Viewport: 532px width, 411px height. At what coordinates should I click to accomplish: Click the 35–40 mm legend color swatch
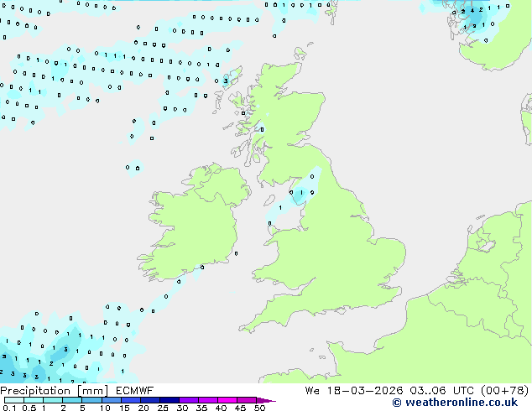click(x=208, y=400)
